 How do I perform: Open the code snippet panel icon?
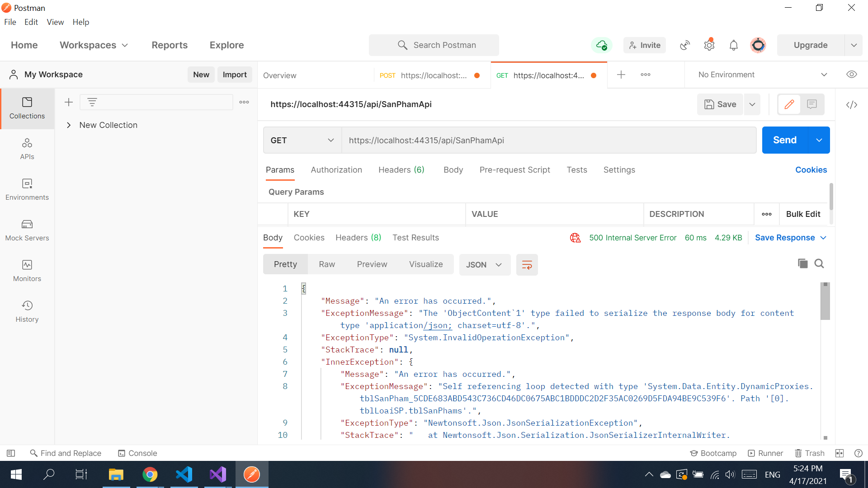(852, 105)
